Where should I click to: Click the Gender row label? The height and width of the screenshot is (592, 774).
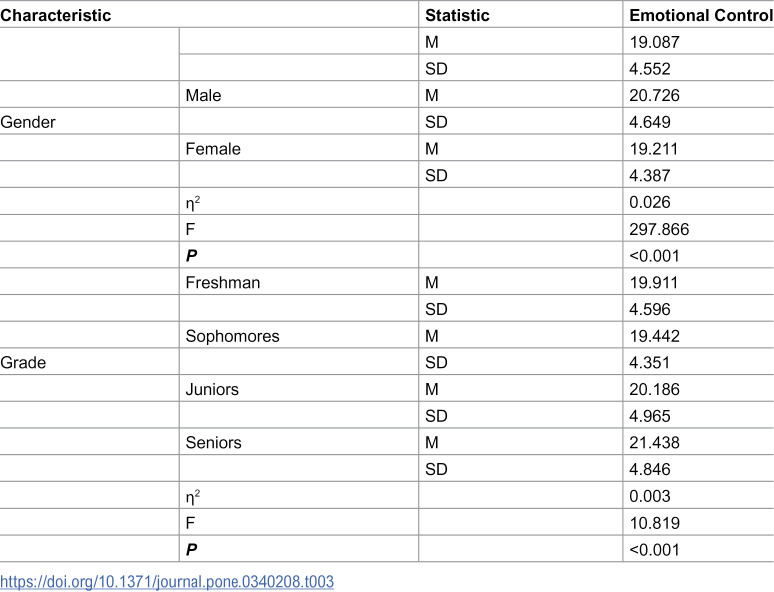(28, 122)
